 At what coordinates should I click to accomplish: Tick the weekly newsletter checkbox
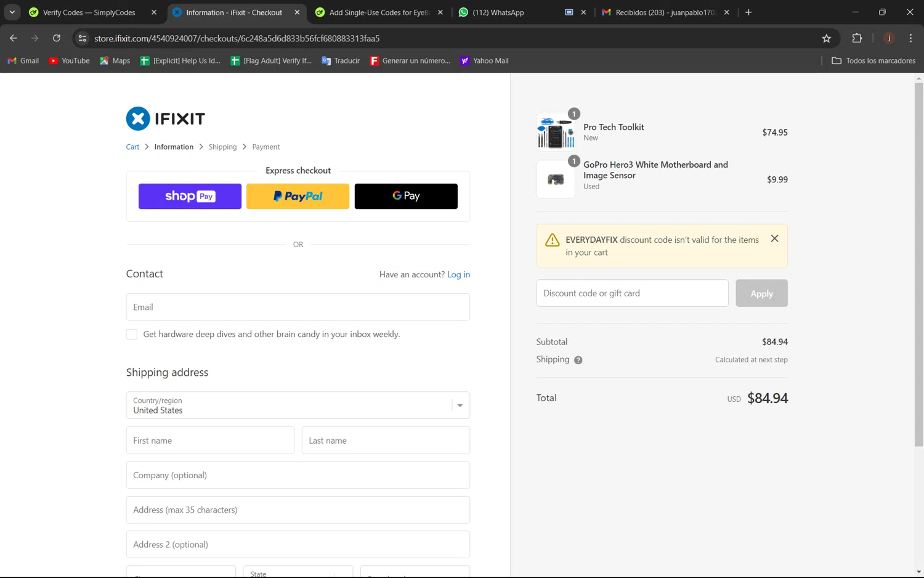[x=132, y=334]
